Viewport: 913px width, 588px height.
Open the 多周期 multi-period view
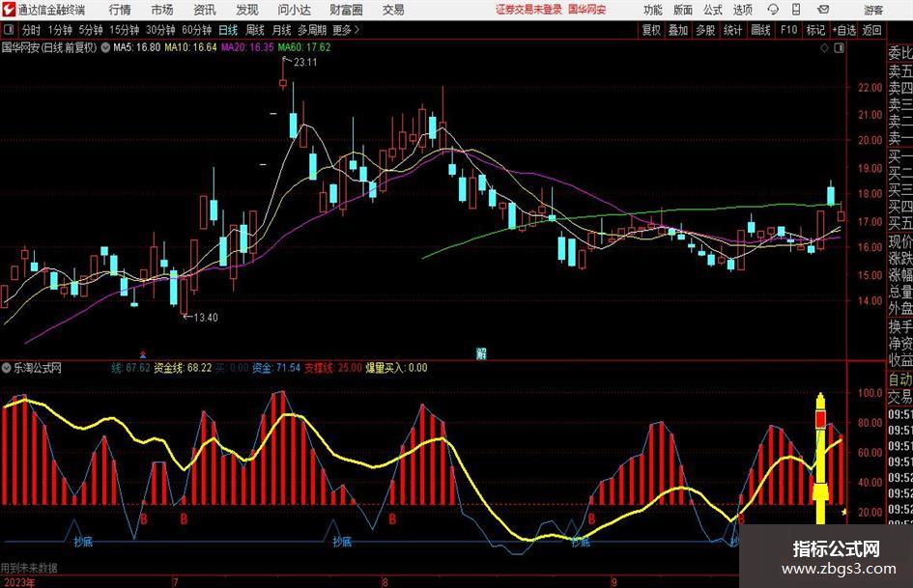[312, 30]
